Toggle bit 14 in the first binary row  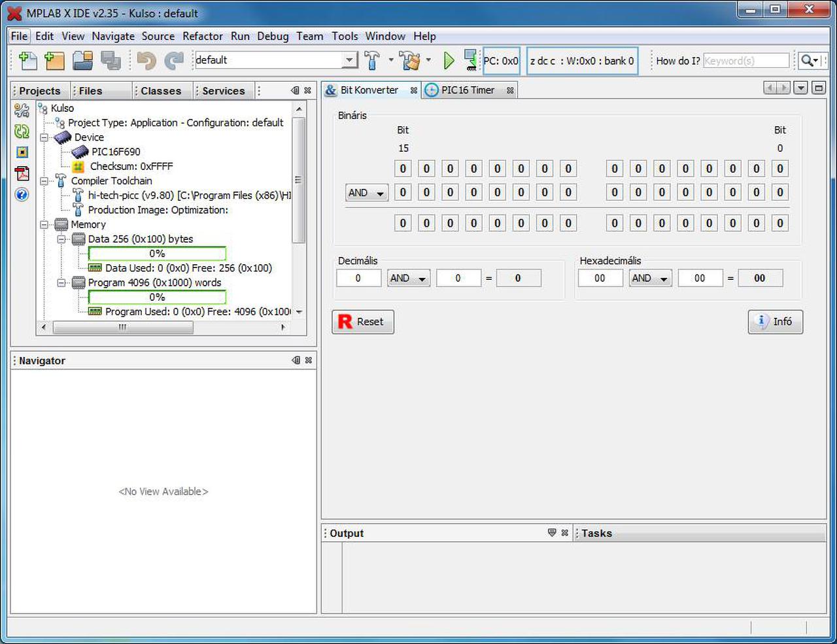(x=426, y=169)
